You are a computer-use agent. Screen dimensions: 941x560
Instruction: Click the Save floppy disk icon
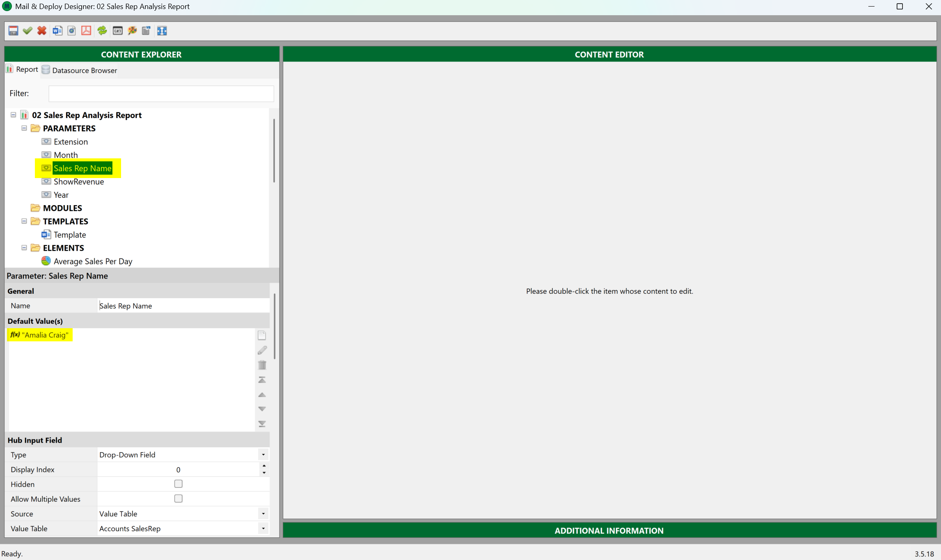pyautogui.click(x=13, y=31)
